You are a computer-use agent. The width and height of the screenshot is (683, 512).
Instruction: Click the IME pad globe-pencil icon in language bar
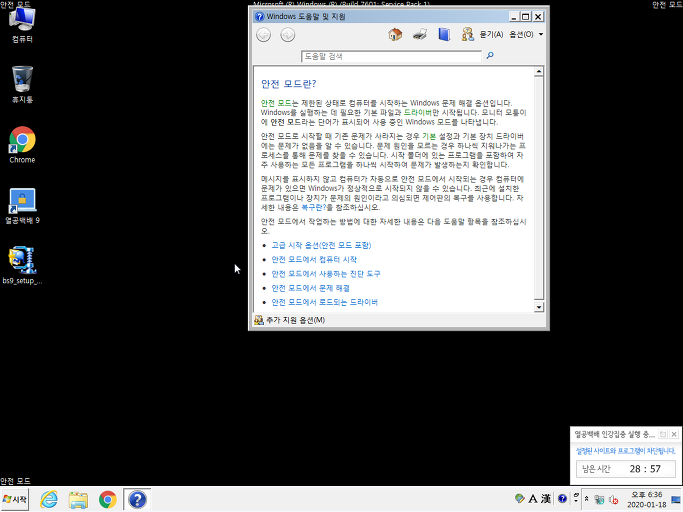pos(519,498)
